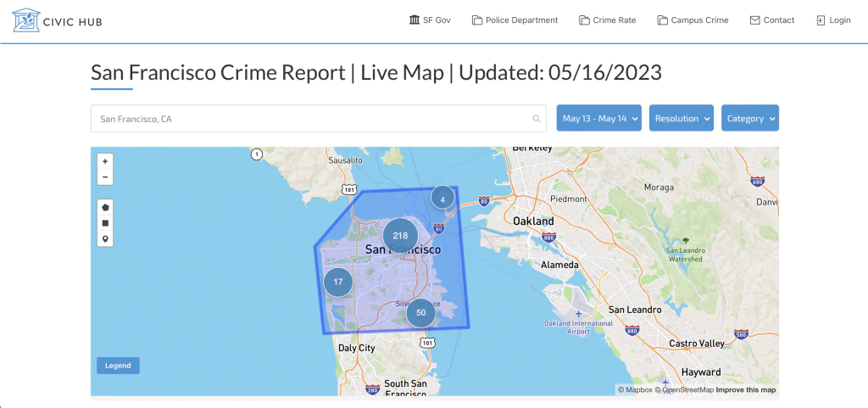Click the Civic Hub logo
Viewport: 868px width, 408px height.
point(57,20)
